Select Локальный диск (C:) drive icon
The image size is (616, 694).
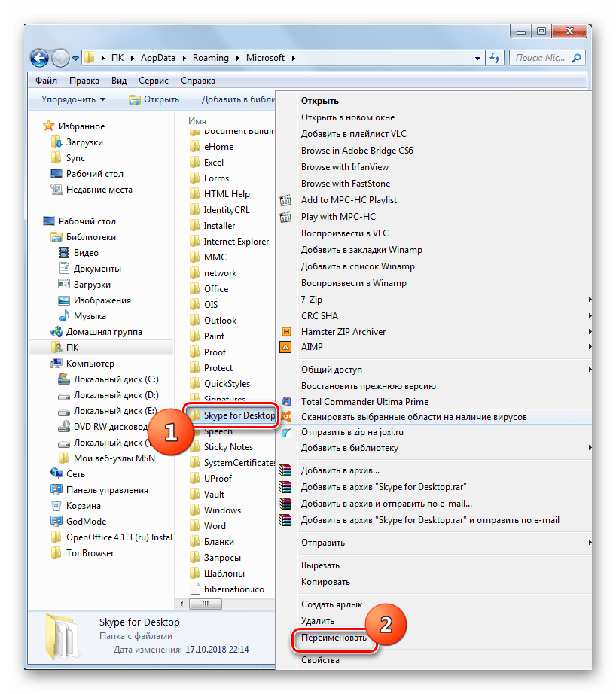pos(64,379)
